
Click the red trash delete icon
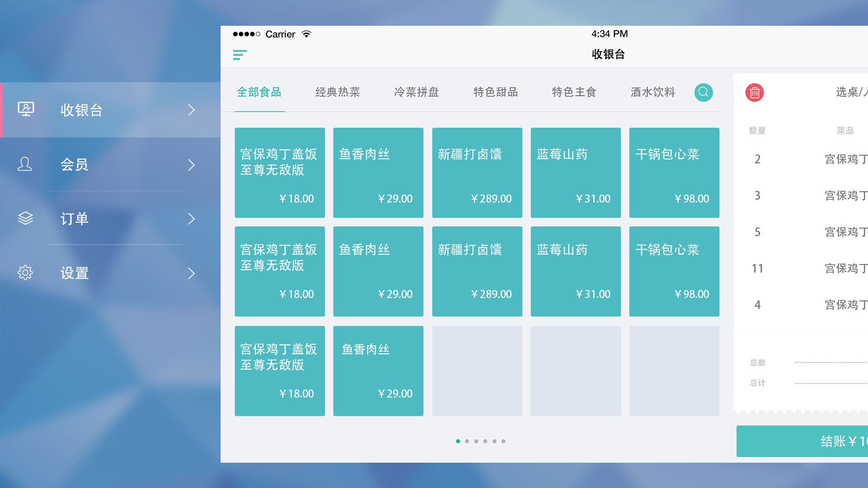click(x=755, y=93)
